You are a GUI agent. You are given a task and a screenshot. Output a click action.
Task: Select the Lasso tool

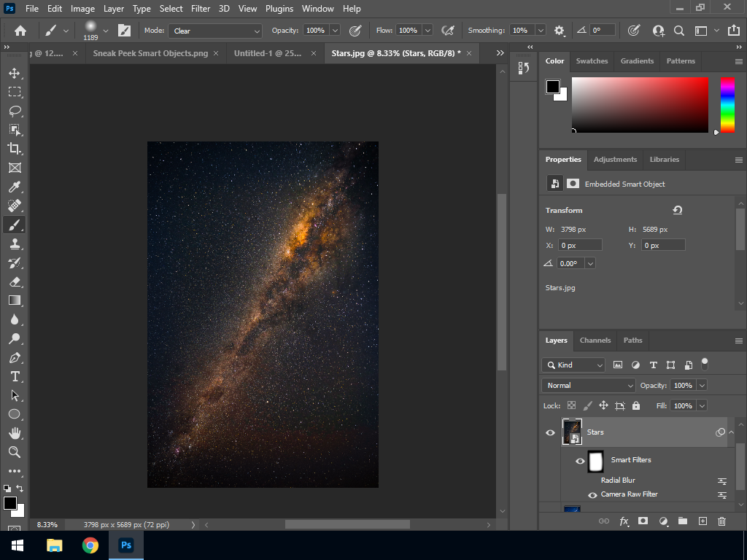point(15,111)
